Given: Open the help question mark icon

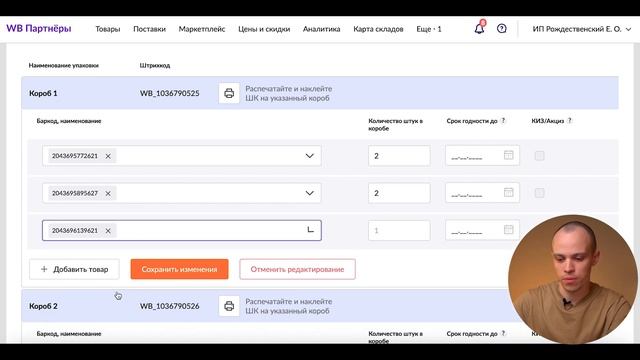Looking at the screenshot, I should 502,29.
